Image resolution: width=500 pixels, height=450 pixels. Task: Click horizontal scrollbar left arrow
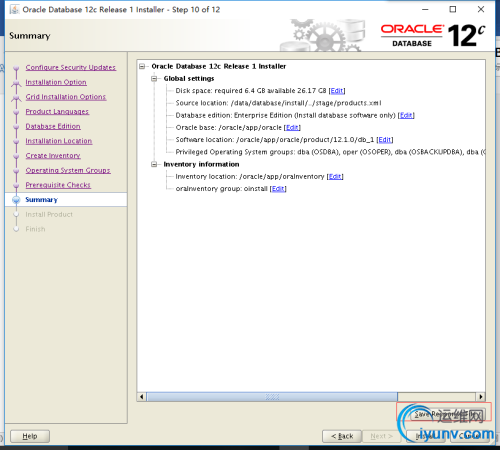coord(142,397)
